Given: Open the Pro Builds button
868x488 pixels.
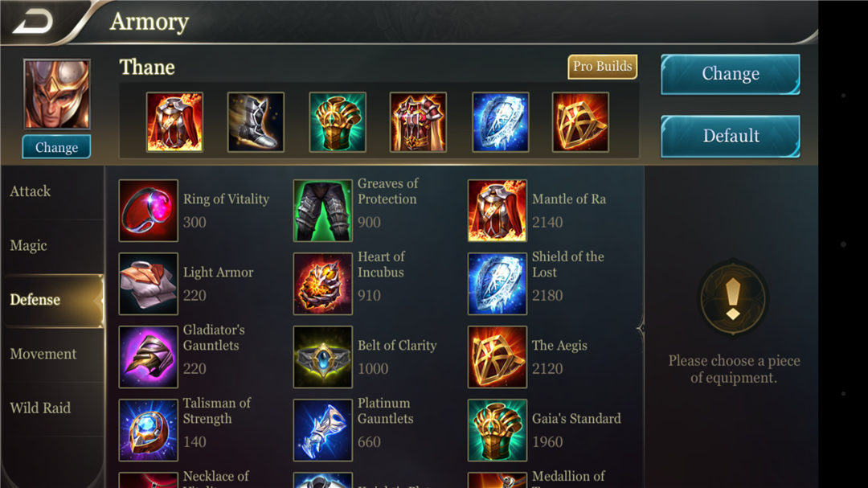Looking at the screenshot, I should 602,67.
